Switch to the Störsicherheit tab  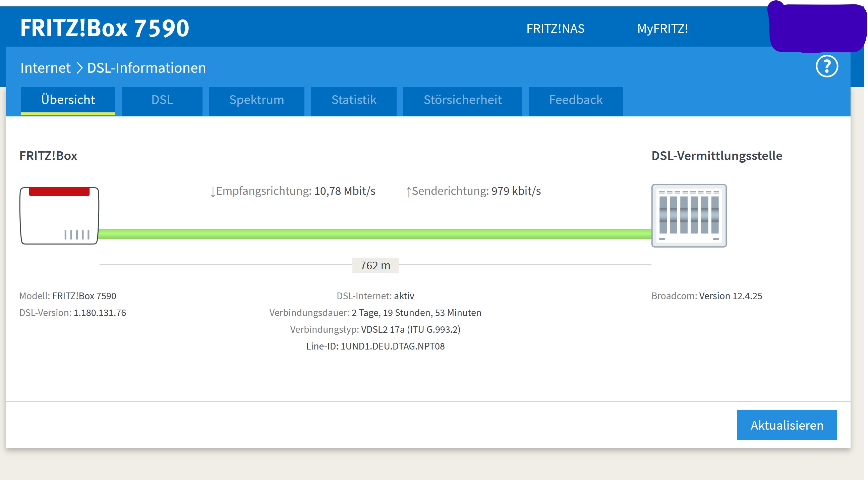[x=462, y=100]
